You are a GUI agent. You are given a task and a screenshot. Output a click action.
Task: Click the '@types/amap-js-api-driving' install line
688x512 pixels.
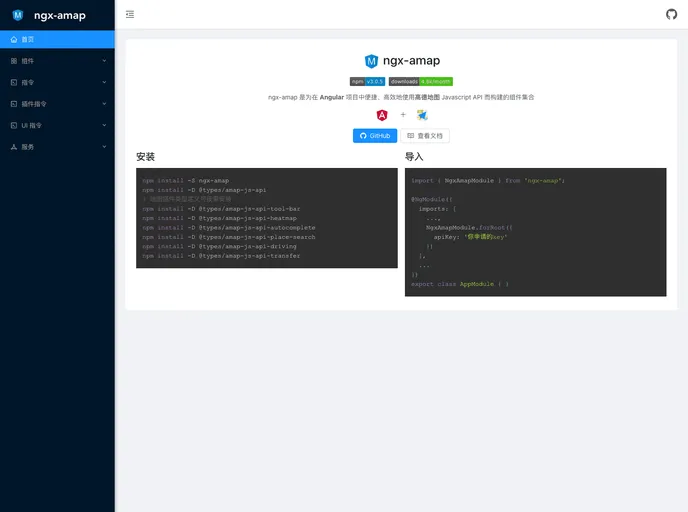coord(219,247)
